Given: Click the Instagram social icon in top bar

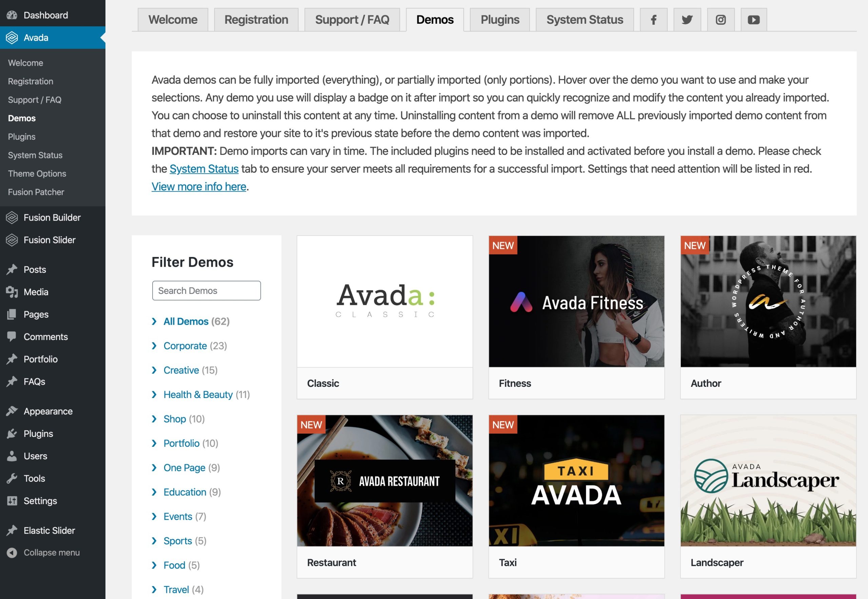Looking at the screenshot, I should 720,19.
